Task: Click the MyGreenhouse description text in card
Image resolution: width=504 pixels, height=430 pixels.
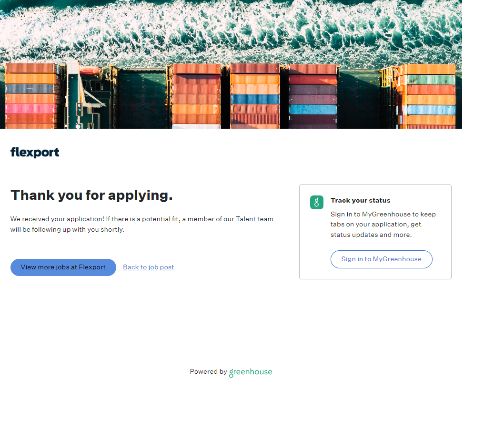Action: 383,225
